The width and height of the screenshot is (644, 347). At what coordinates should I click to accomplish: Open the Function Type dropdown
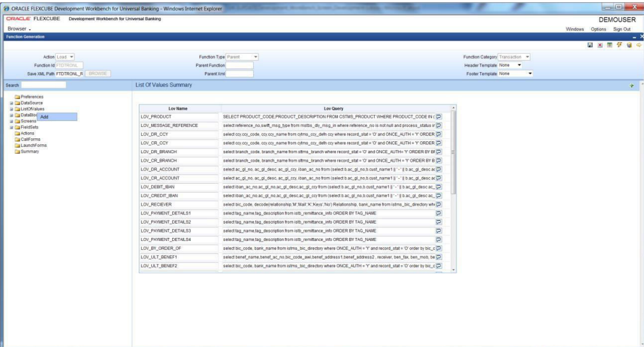click(242, 57)
